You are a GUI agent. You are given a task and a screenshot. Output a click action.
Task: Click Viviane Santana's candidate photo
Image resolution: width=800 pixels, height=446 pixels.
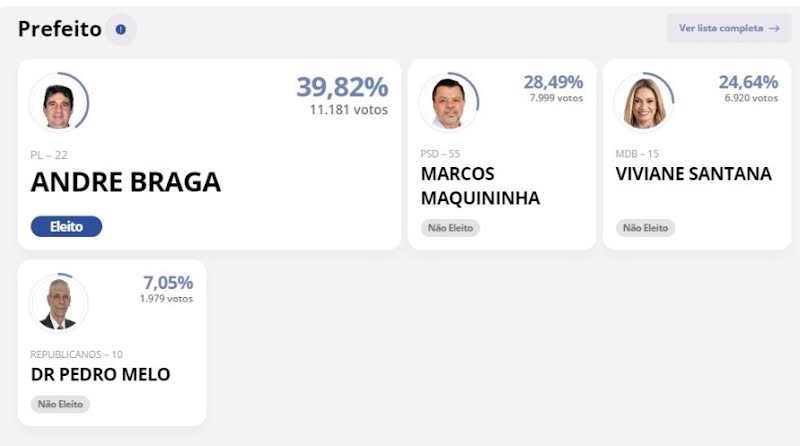coord(644,102)
